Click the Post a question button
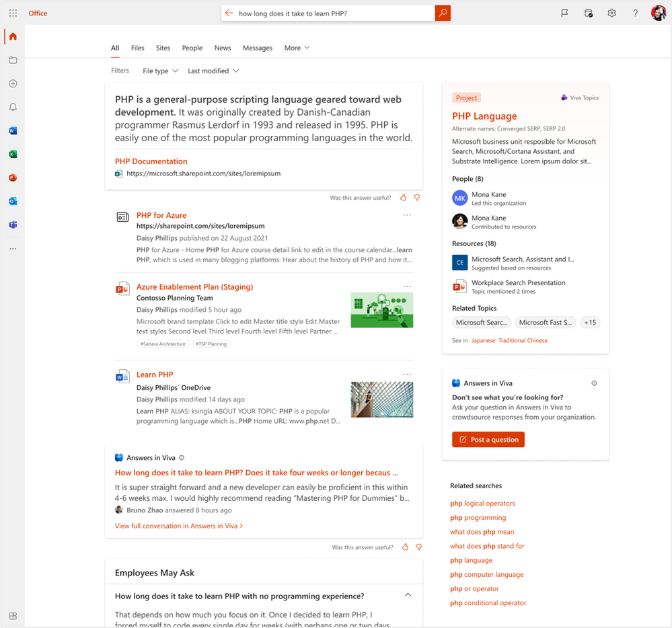 pos(488,440)
